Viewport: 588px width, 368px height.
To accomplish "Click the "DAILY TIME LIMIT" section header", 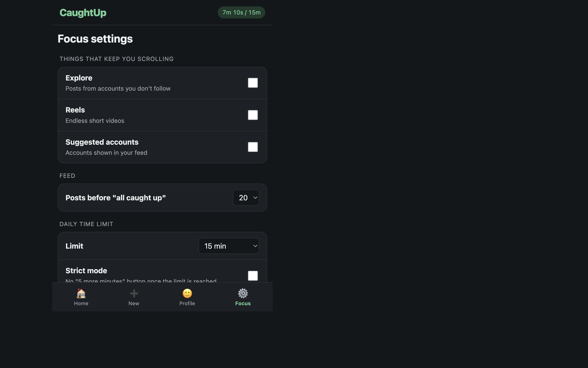I will pyautogui.click(x=86, y=224).
